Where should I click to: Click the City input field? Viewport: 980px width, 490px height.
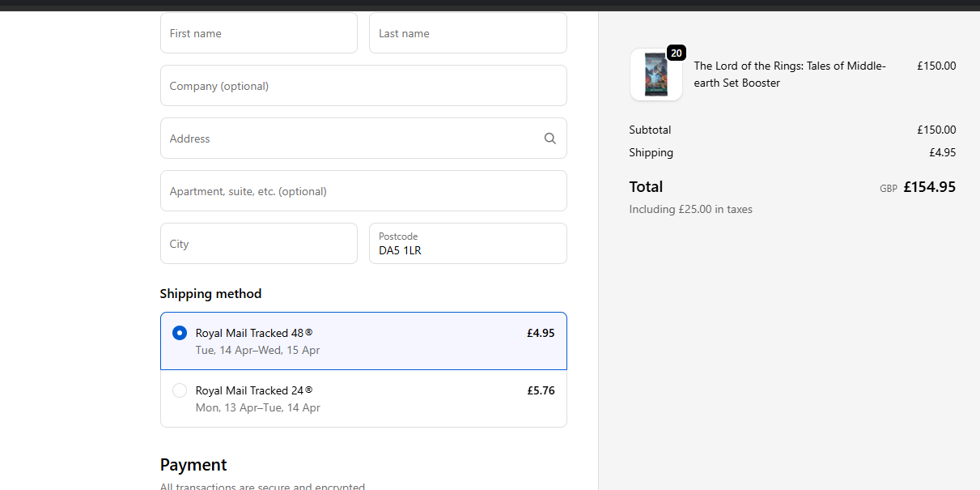pyautogui.click(x=259, y=244)
